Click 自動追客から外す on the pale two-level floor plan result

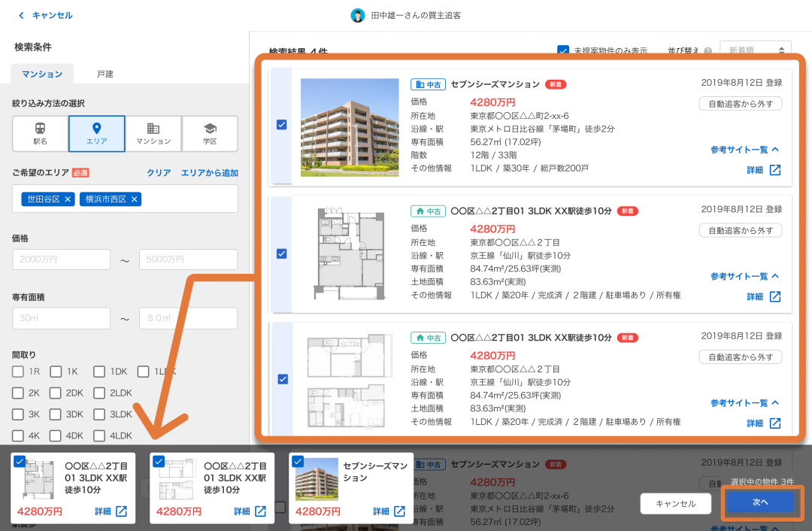tap(741, 357)
